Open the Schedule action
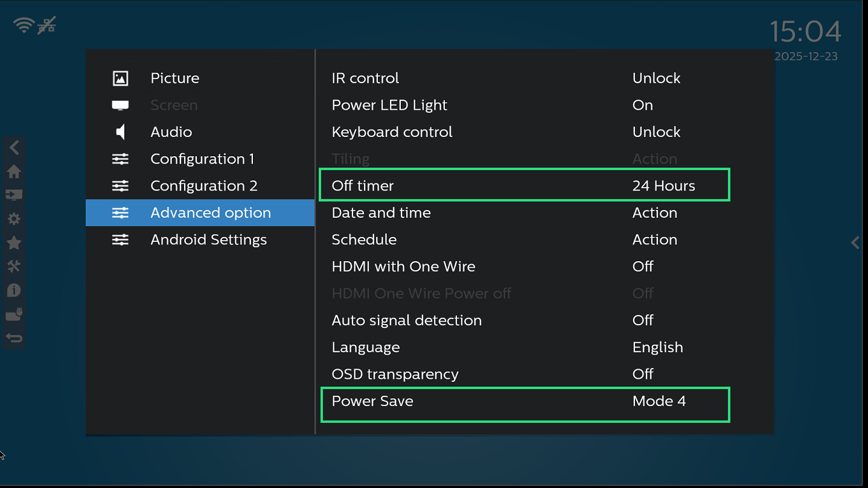868x488 pixels. click(654, 240)
